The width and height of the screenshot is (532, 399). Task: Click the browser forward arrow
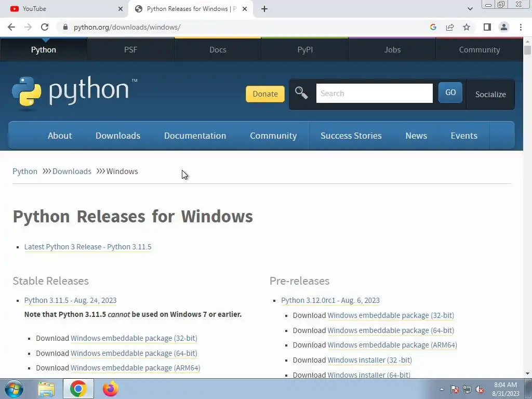coord(28,27)
